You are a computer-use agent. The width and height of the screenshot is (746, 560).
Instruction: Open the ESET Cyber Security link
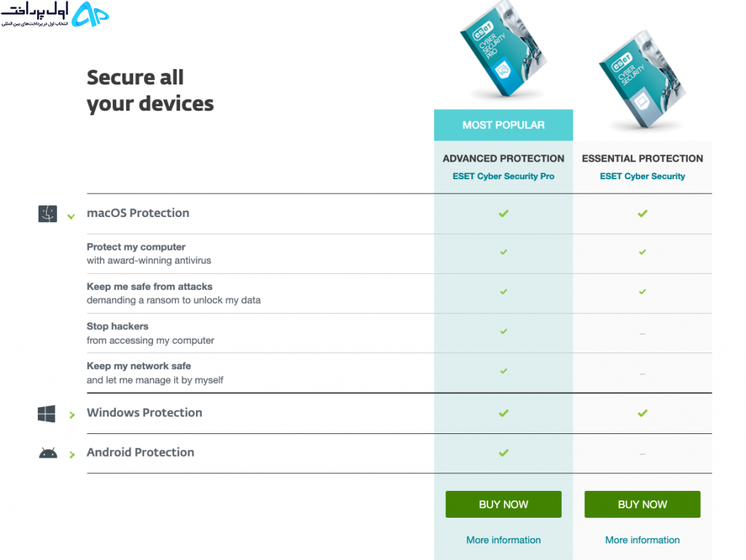(643, 176)
